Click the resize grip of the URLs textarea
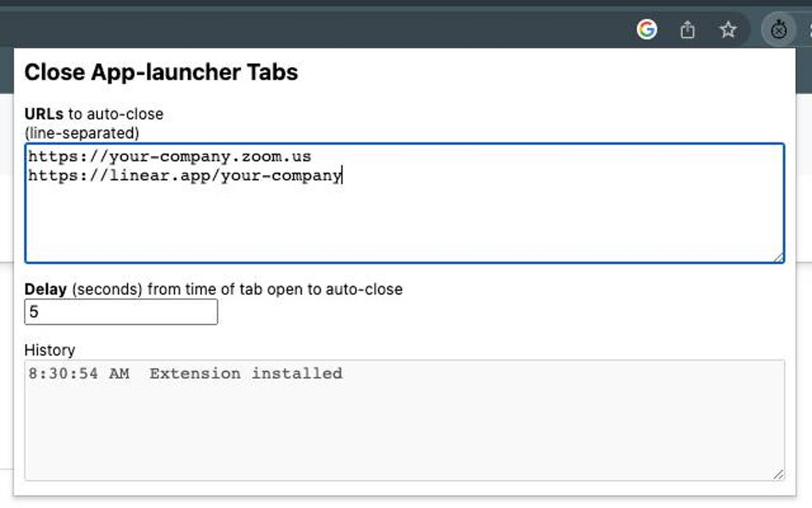Screen dimensions: 812x508 pos(779,257)
